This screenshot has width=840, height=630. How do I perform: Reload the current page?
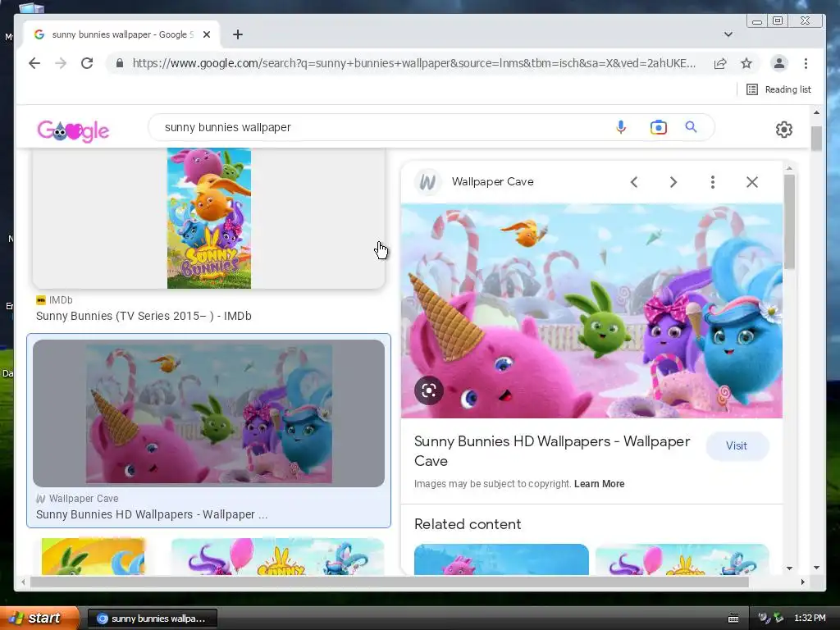coord(87,63)
